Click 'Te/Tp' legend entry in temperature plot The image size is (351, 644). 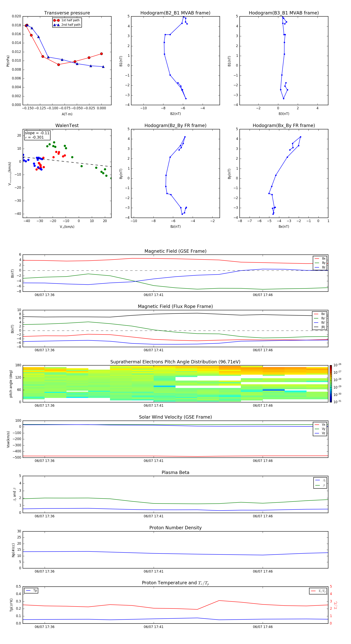point(318,591)
